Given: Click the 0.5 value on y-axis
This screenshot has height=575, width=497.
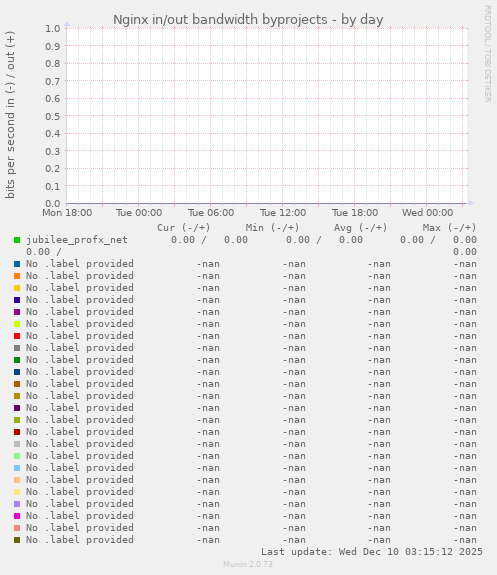Looking at the screenshot, I should point(52,116).
